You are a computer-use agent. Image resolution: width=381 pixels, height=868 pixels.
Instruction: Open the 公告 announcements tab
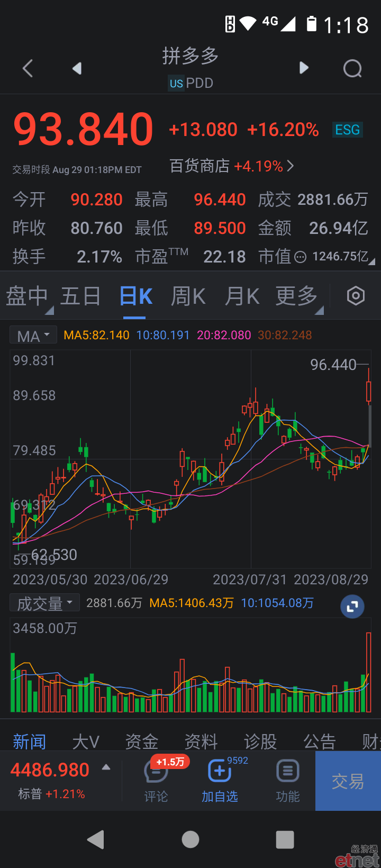(x=320, y=741)
